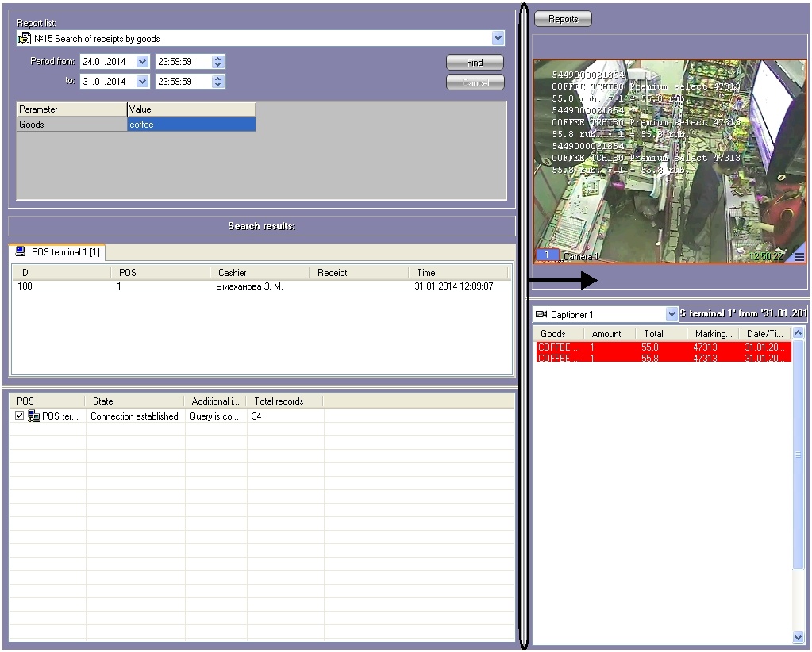Click the Goods value field 'coffee'
This screenshot has height=652, width=812.
click(x=191, y=125)
